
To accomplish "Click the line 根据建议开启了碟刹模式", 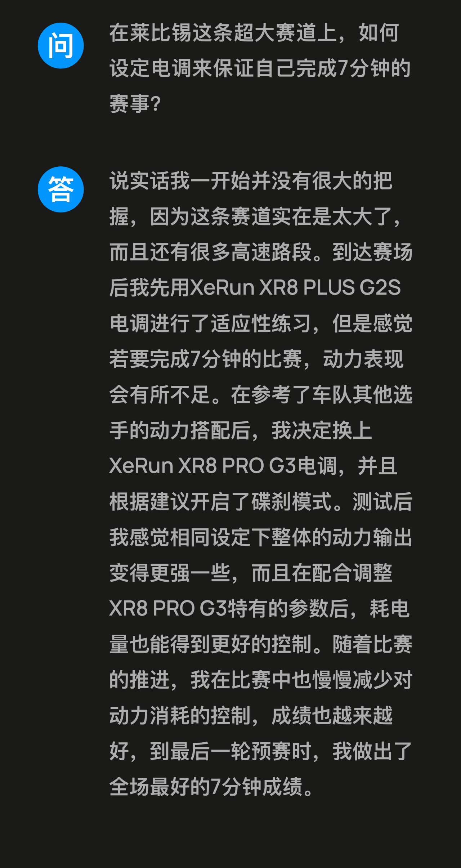I will coord(261,501).
